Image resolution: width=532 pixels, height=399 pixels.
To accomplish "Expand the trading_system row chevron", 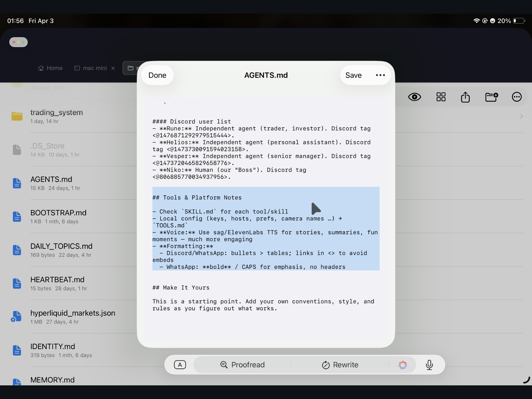I will [521, 116].
